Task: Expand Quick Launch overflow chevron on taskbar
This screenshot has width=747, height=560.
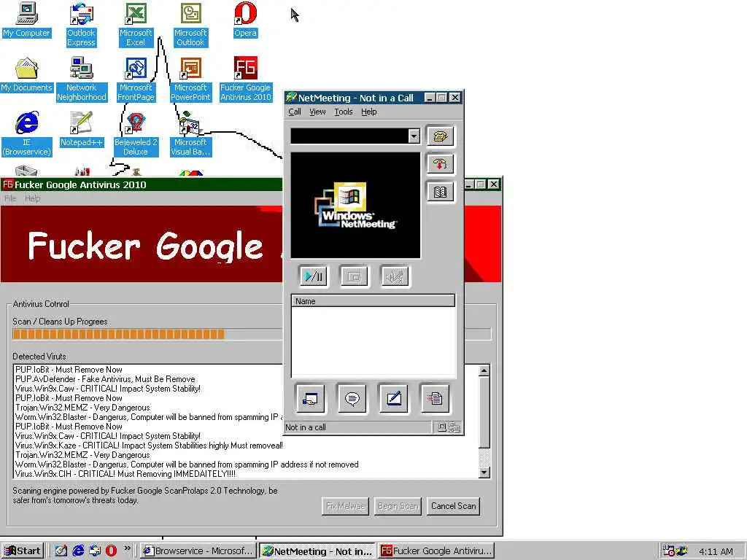Action: 127,548
